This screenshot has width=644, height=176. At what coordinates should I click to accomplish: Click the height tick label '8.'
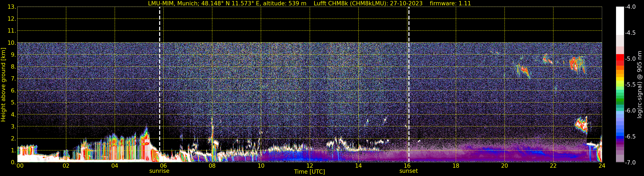[x=13, y=67]
